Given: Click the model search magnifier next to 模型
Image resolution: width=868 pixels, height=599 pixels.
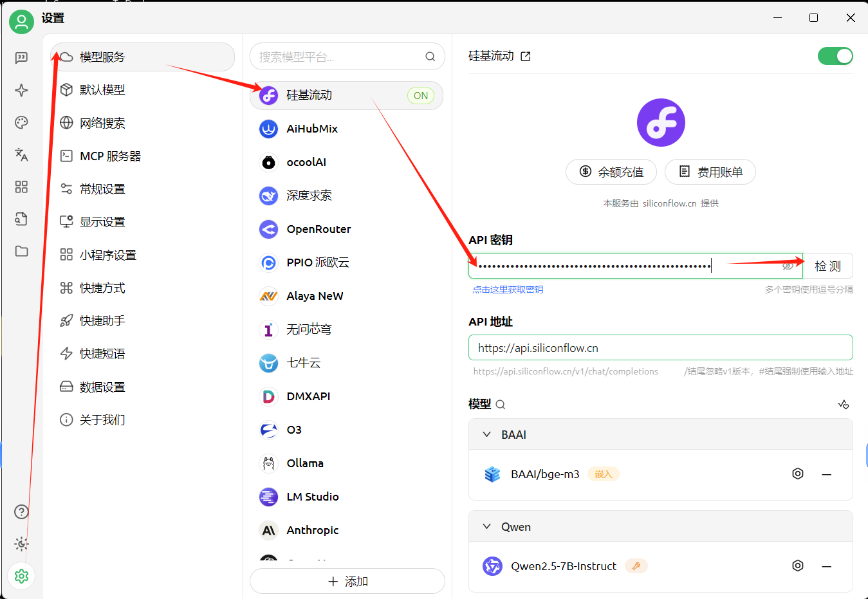Looking at the screenshot, I should 501,405.
